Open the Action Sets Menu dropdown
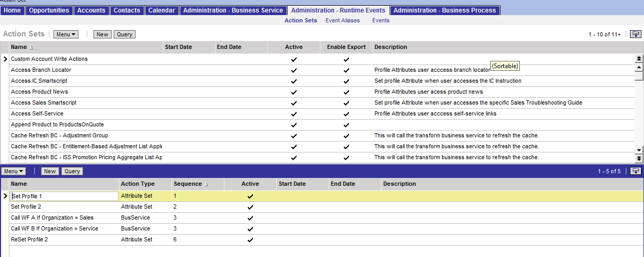 [65, 34]
